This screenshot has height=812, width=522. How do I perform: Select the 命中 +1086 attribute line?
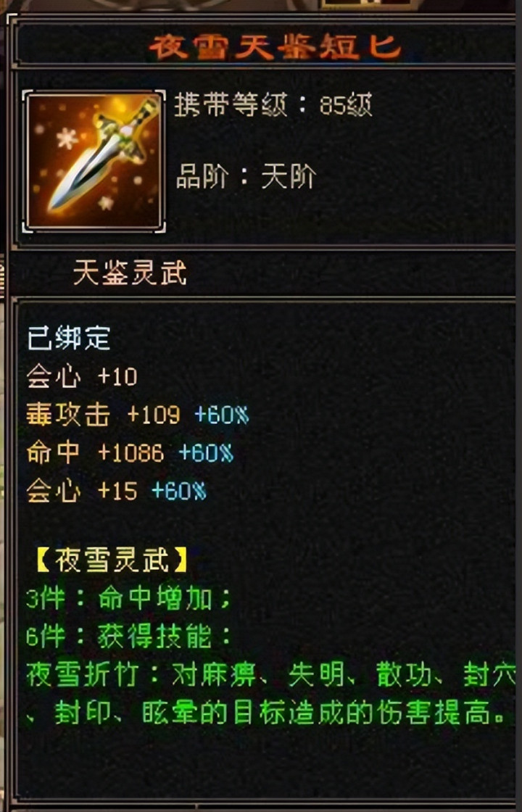pos(95,453)
